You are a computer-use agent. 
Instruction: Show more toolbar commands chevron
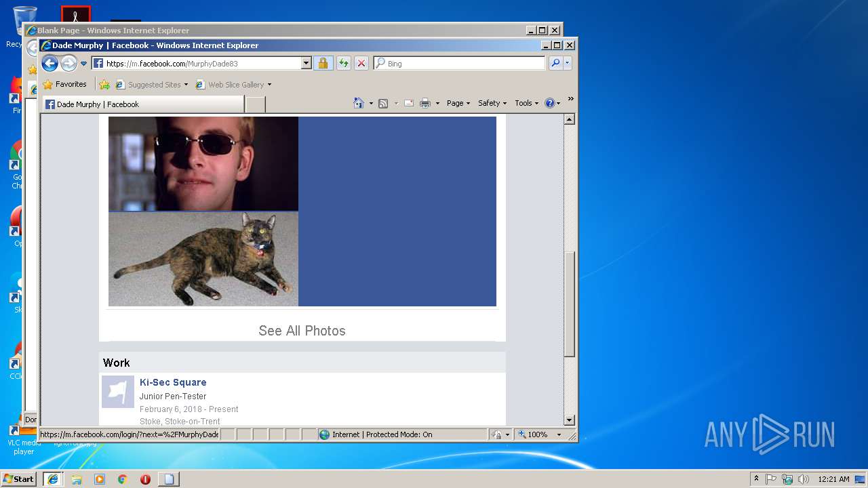571,99
